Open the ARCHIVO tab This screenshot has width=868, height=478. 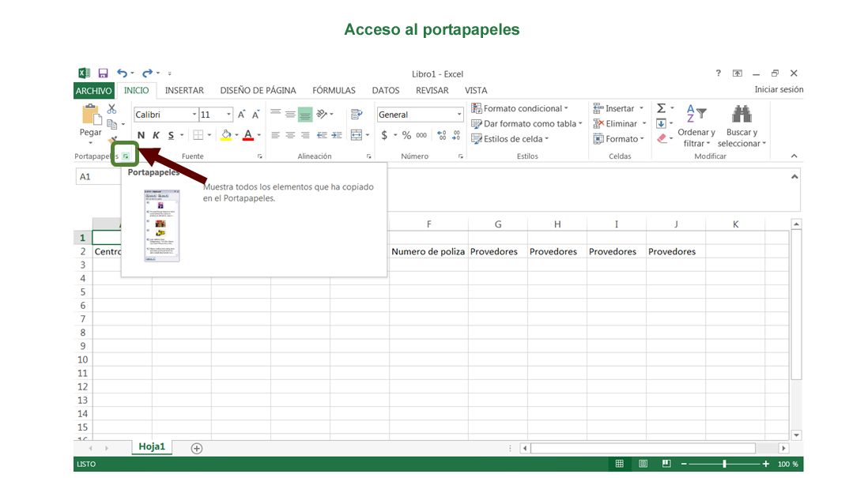(x=93, y=90)
